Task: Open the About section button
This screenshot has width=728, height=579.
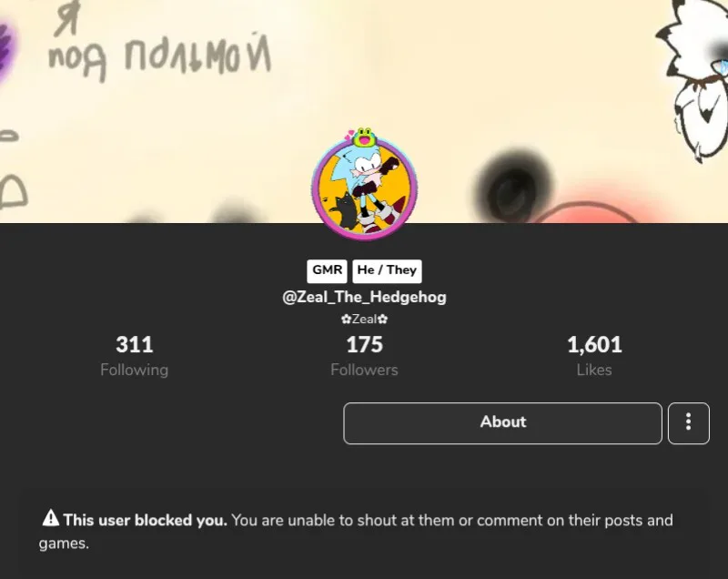Action: pyautogui.click(x=503, y=423)
